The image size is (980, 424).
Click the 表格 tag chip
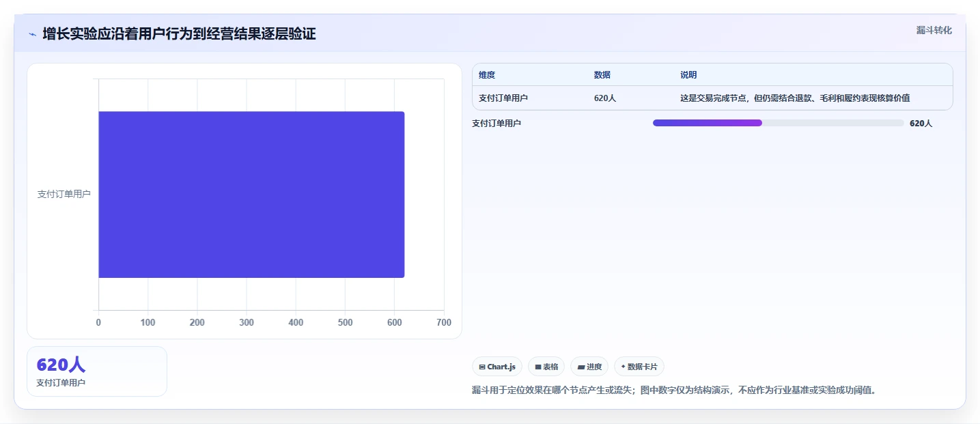click(546, 367)
